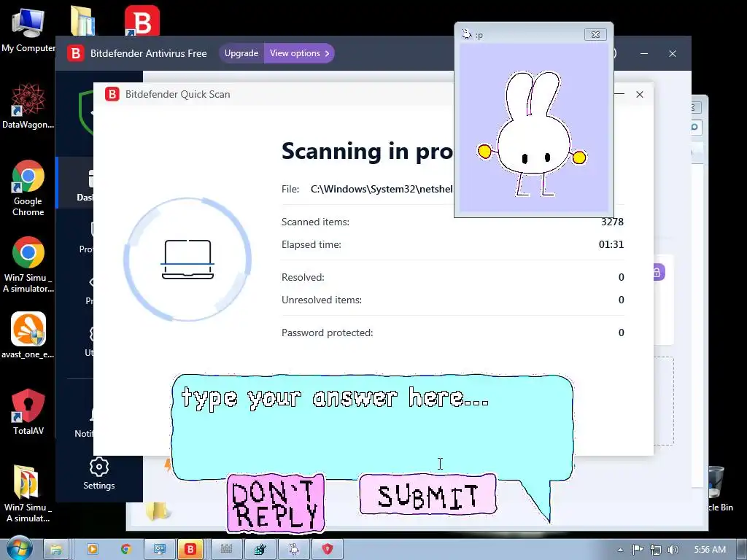747x560 pixels.
Task: Open Settings gear in Bitdefender sidebar
Action: click(x=98, y=473)
